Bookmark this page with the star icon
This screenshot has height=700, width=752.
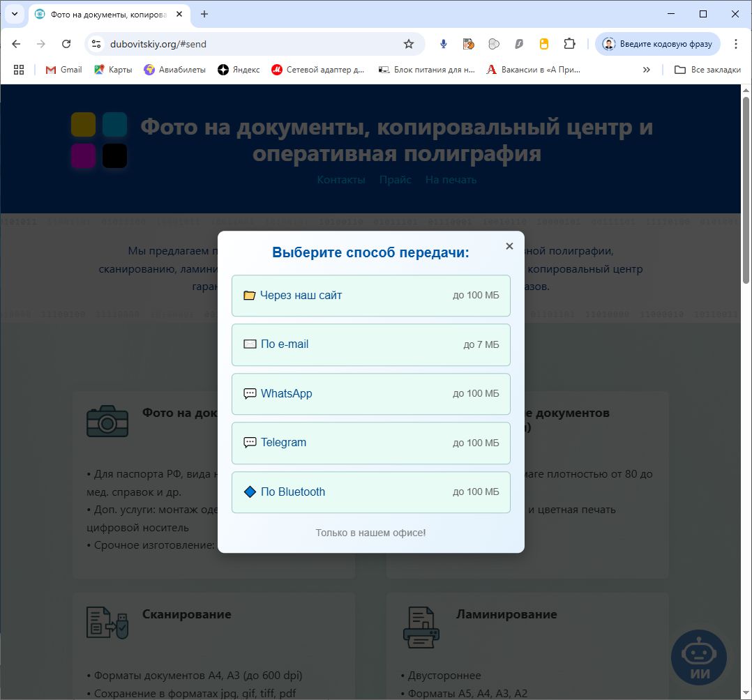click(409, 44)
